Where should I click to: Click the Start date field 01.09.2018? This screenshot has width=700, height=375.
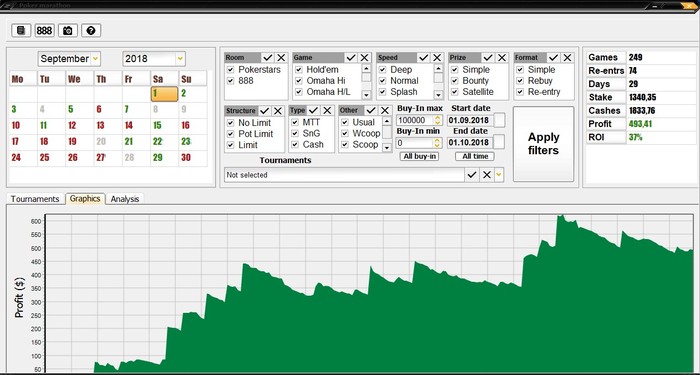[x=471, y=121]
